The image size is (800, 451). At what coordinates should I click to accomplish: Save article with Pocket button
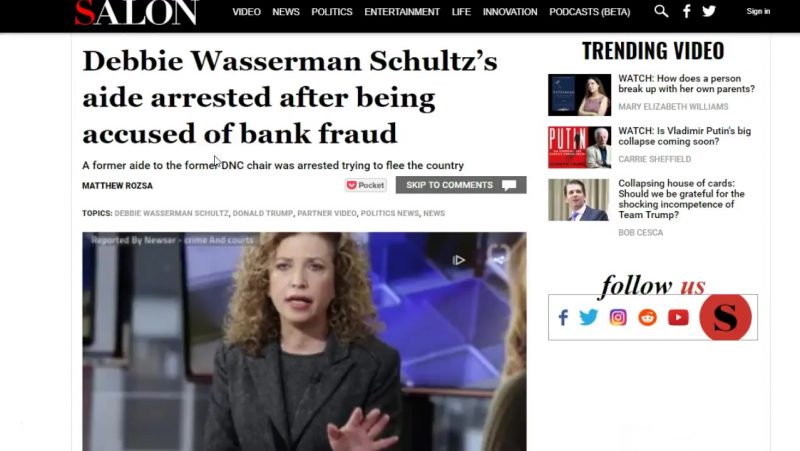(x=366, y=185)
